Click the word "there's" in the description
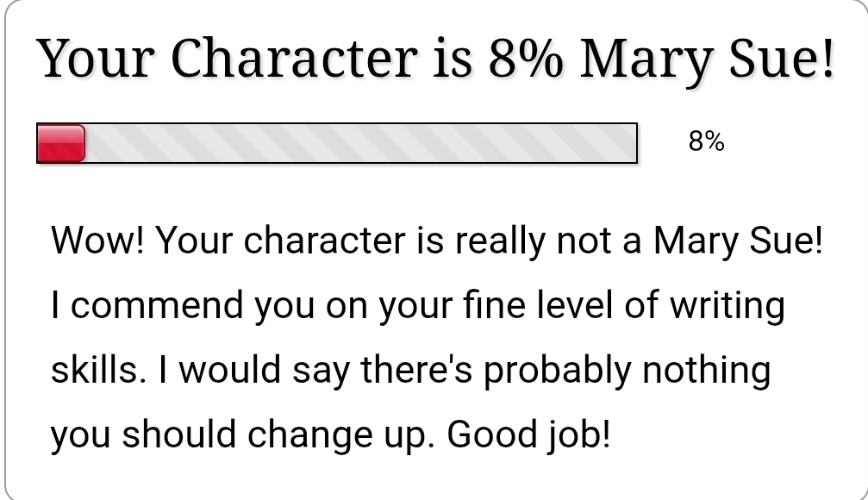The width and height of the screenshot is (868, 500). click(417, 370)
